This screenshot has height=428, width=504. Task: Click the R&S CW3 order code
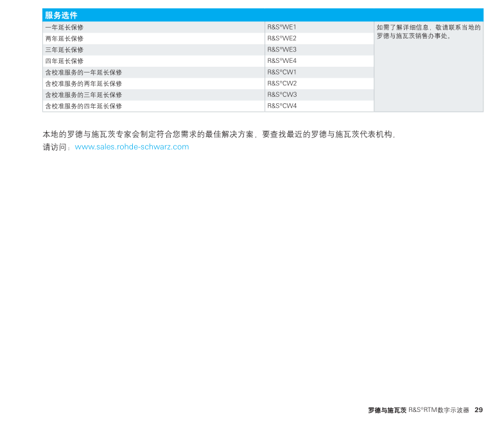pos(282,94)
